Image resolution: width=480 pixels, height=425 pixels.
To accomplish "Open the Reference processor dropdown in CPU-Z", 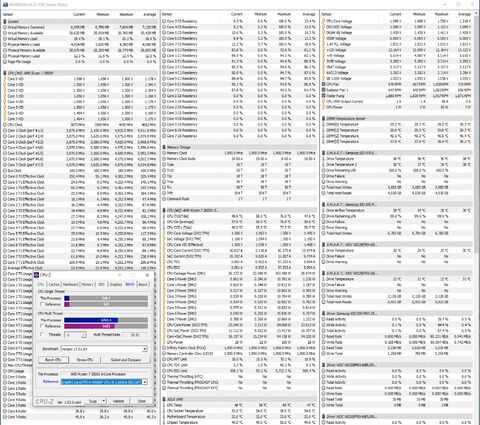I will click(x=145, y=382).
